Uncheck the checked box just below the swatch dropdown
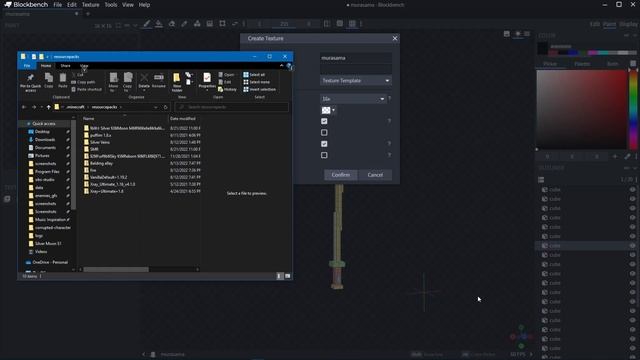Viewport: 640px width, 360px height. (x=324, y=121)
